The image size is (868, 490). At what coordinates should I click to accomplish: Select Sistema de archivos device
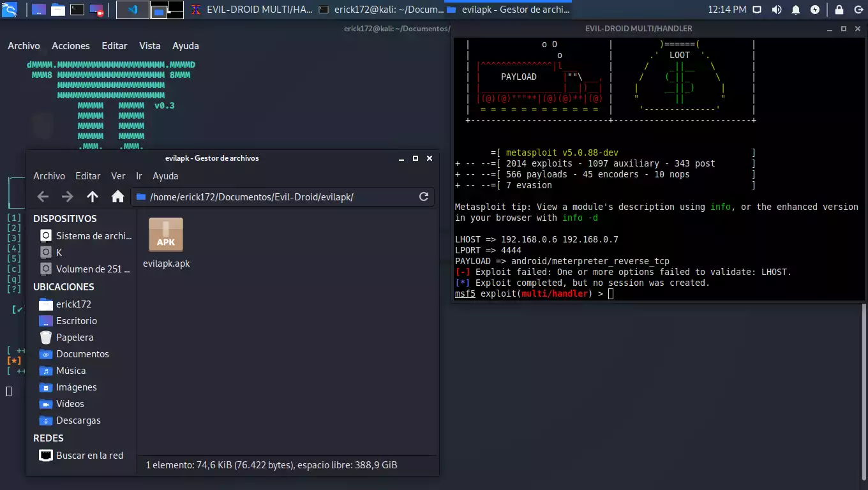click(93, 236)
